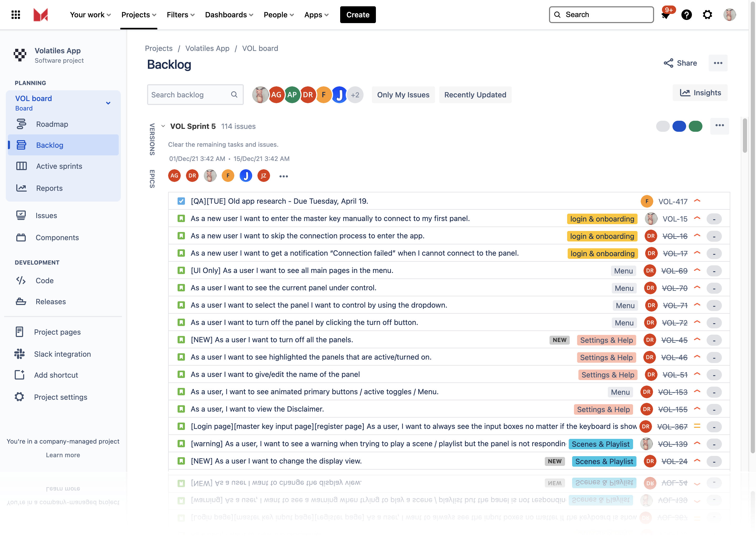Show the +2 more assignees
The image size is (756, 542).
click(x=355, y=95)
